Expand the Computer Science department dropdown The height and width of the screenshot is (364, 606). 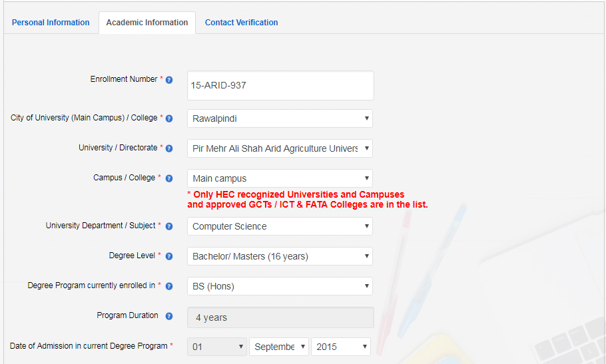pyautogui.click(x=280, y=226)
